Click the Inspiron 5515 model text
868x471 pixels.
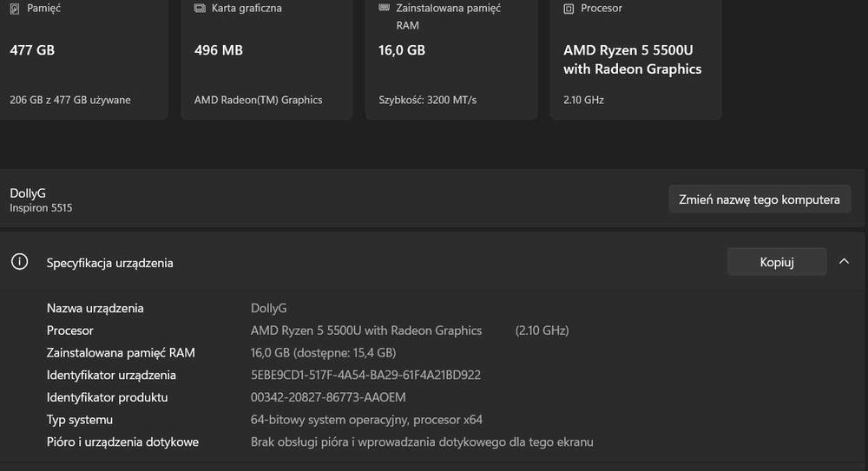(x=41, y=208)
